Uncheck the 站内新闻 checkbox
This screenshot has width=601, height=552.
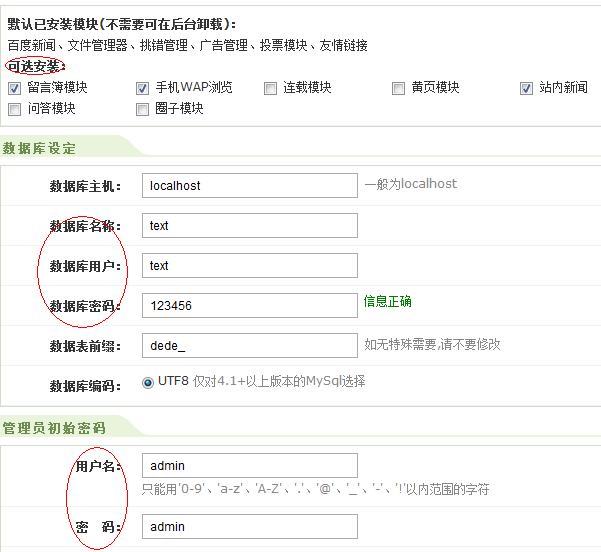[526, 88]
